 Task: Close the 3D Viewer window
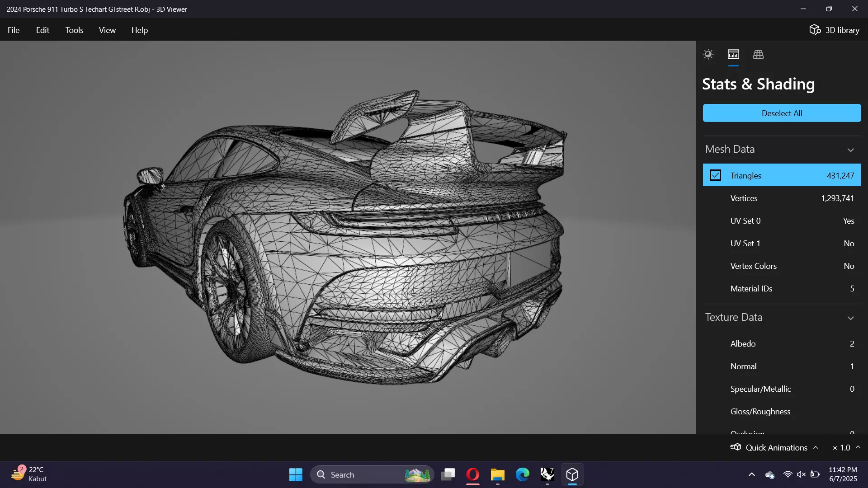854,9
